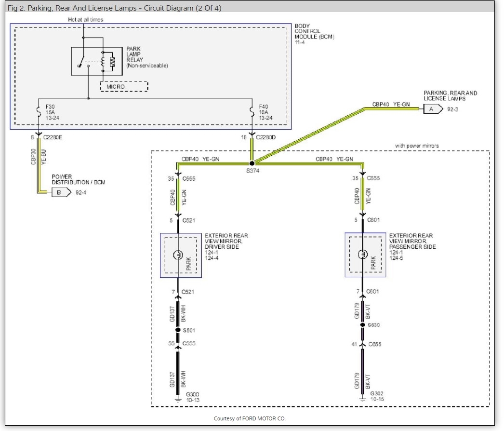Select the F40 10A fuse symbol
504x431 pixels.
click(252, 112)
